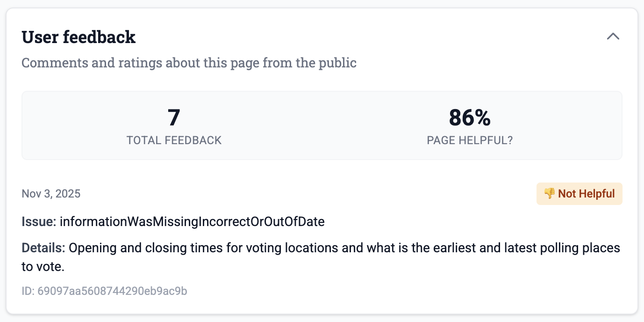This screenshot has width=644, height=322.
Task: Click the Nov 3, 2025 date
Action: pyautogui.click(x=51, y=194)
